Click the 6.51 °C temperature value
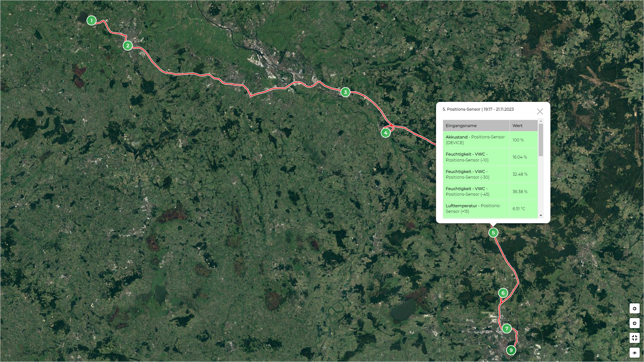The height and width of the screenshot is (362, 644). (x=519, y=209)
